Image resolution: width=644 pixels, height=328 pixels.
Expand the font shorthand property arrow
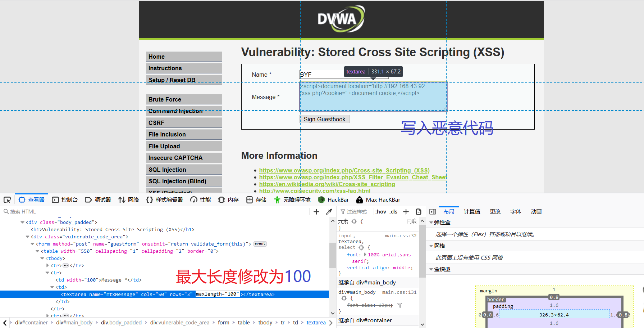[365, 255]
